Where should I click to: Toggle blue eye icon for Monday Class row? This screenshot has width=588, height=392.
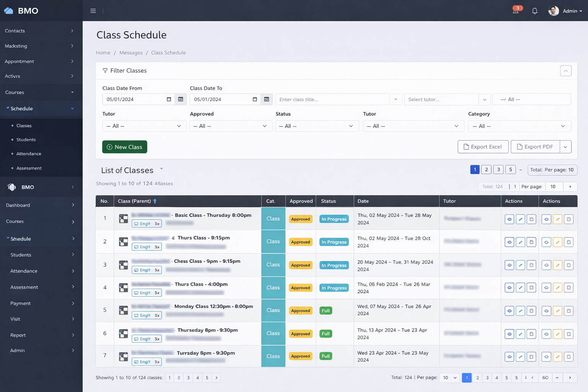click(x=509, y=311)
